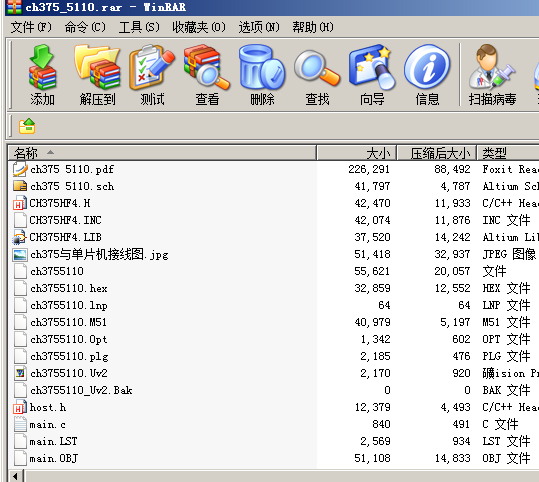
Task: Click the JPEG 图像 type cell
Action: click(x=509, y=254)
